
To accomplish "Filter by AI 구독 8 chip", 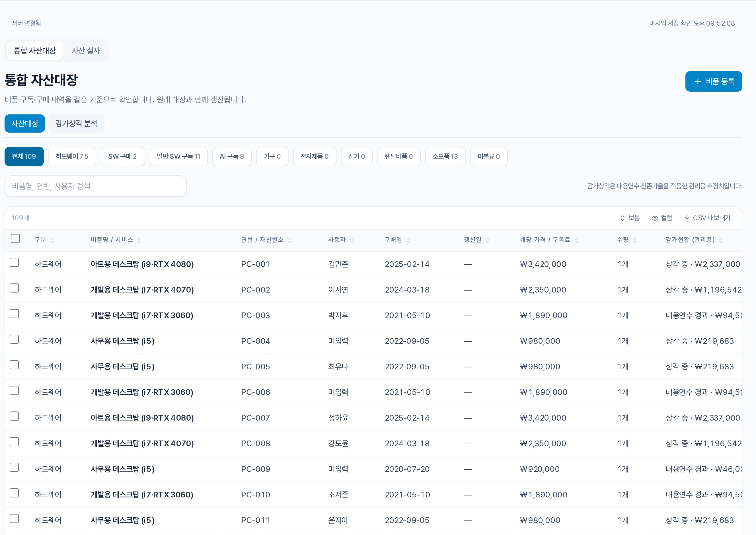I will pos(232,157).
